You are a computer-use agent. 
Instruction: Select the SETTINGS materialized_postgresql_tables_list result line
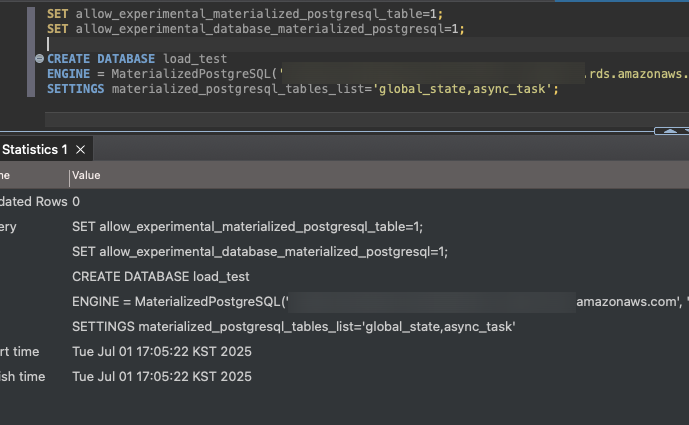(294, 327)
